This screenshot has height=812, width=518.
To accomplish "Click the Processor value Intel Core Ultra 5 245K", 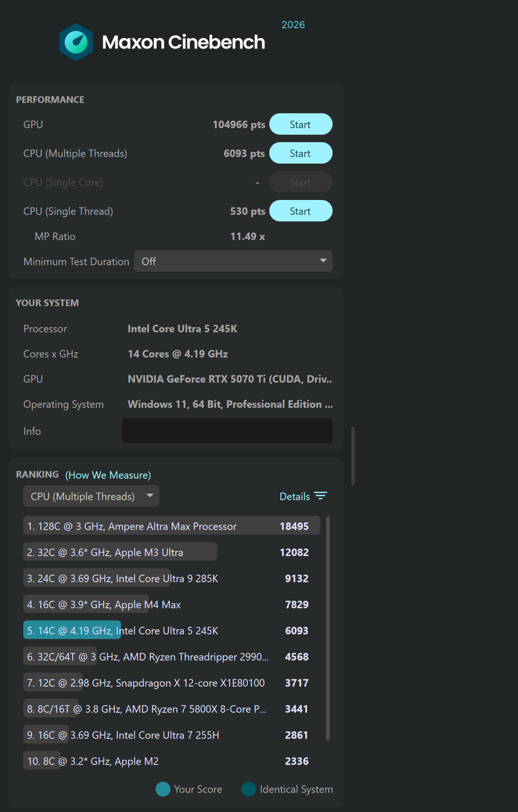I will coord(183,329).
